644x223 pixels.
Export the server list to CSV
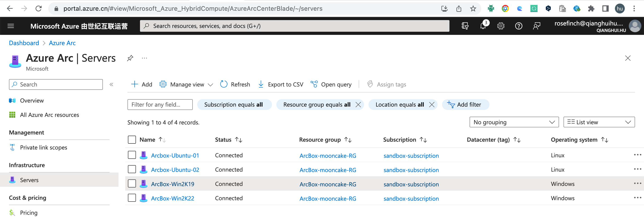280,84
